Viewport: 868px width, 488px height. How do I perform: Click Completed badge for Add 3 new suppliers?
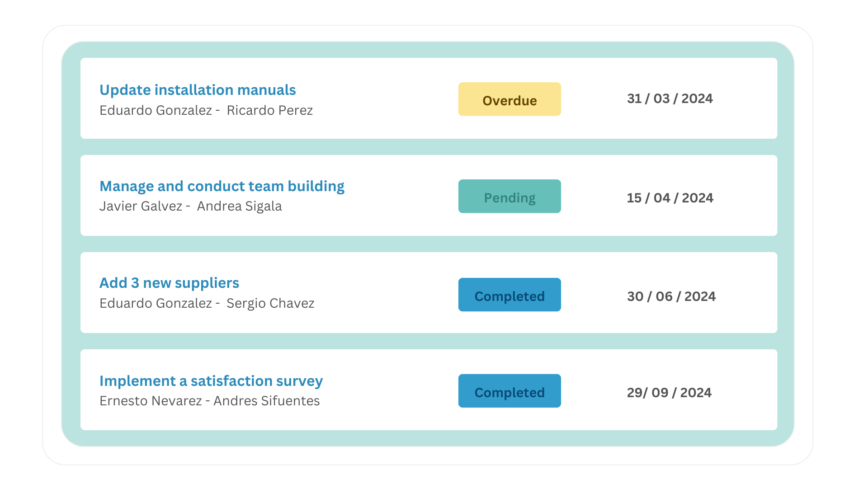509,295
